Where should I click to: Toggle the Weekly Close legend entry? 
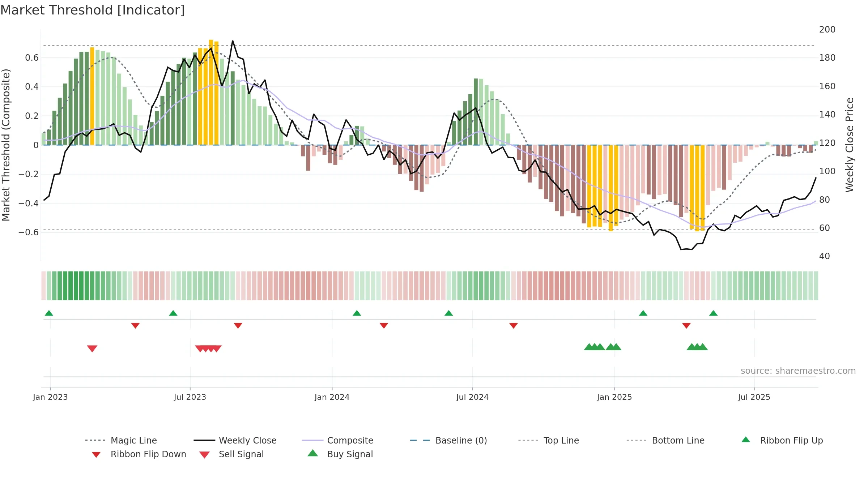235,440
